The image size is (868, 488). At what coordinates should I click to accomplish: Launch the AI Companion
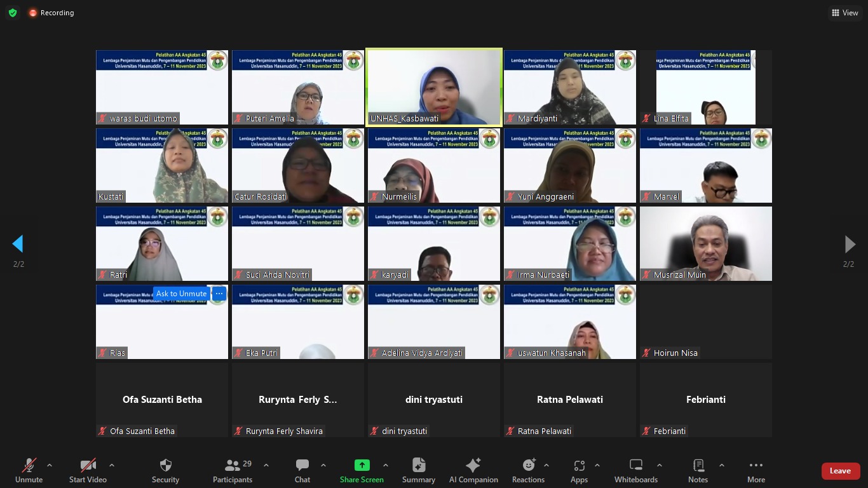coord(473,471)
